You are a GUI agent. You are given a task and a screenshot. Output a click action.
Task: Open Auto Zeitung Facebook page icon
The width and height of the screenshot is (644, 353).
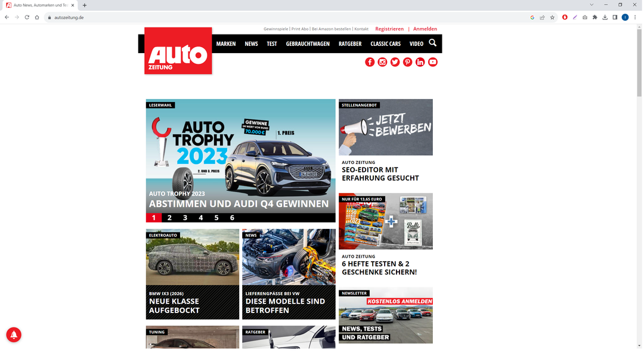[370, 62]
